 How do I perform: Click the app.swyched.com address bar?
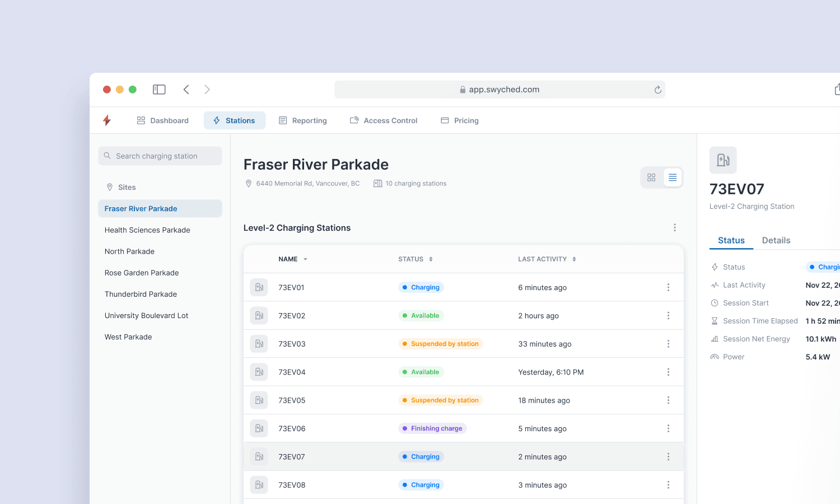pos(500,90)
